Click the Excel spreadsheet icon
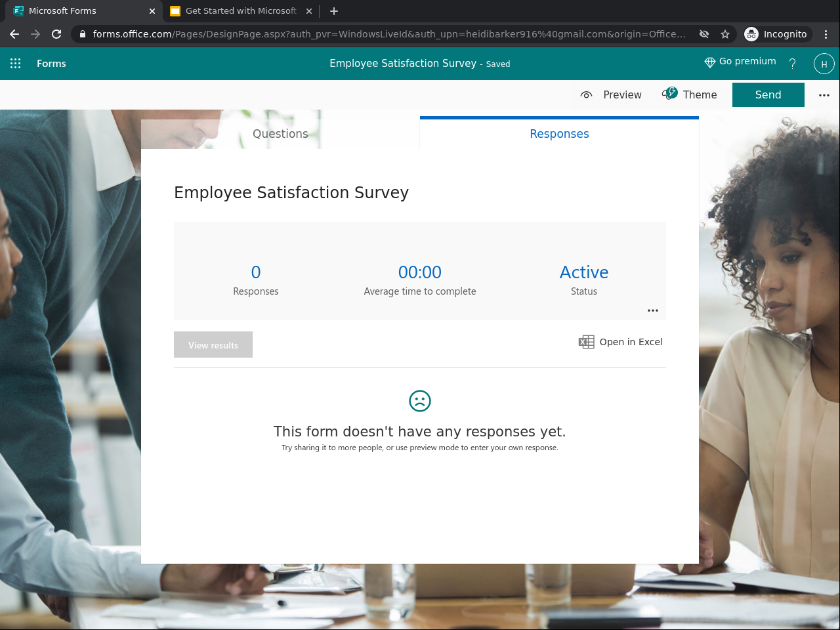 click(x=587, y=342)
